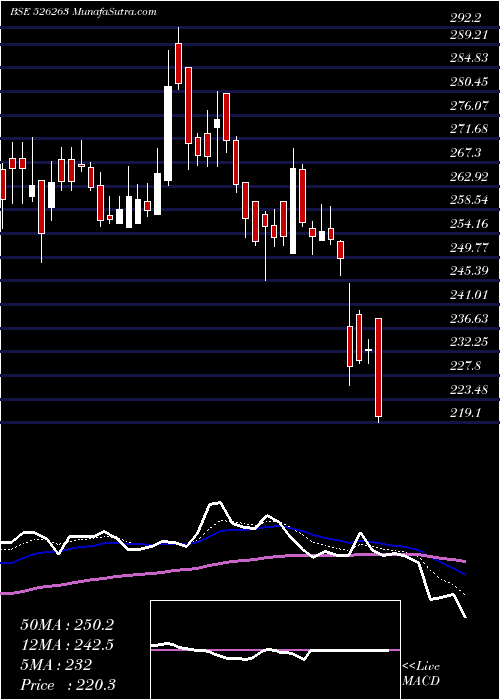The width and height of the screenshot is (500, 700).
Task: Select the 262.92 price axis label
Action: coord(469,177)
